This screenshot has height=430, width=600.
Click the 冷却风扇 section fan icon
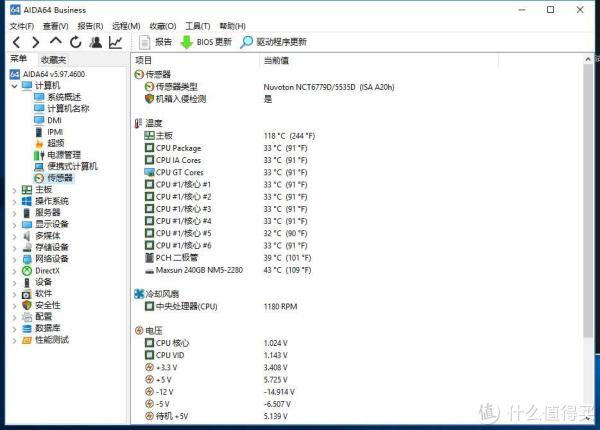pyautogui.click(x=139, y=294)
